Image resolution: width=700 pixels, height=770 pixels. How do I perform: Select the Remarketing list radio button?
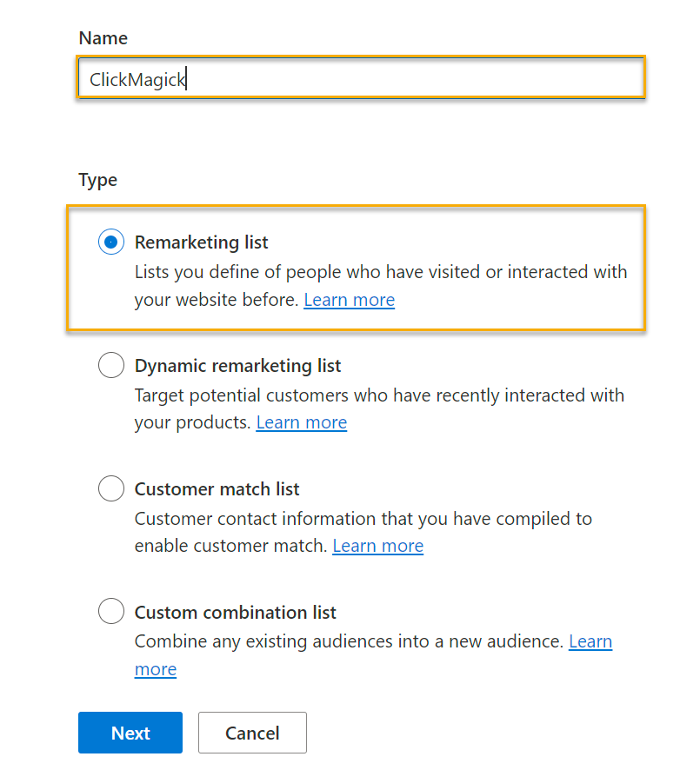(x=111, y=242)
